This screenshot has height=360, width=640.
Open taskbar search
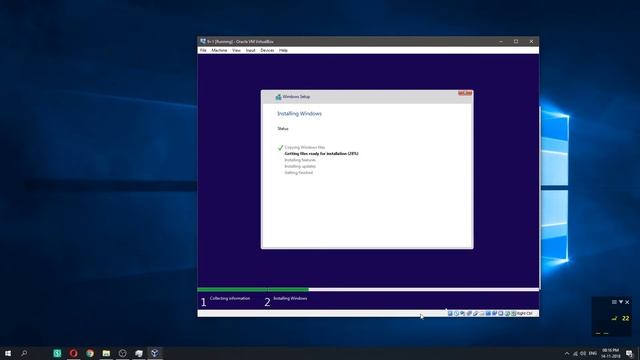pyautogui.click(x=24, y=353)
